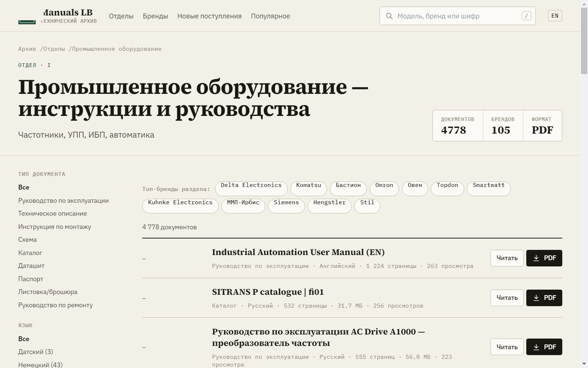Filter by Каталог document type
The width and height of the screenshot is (588, 368).
[30, 253]
